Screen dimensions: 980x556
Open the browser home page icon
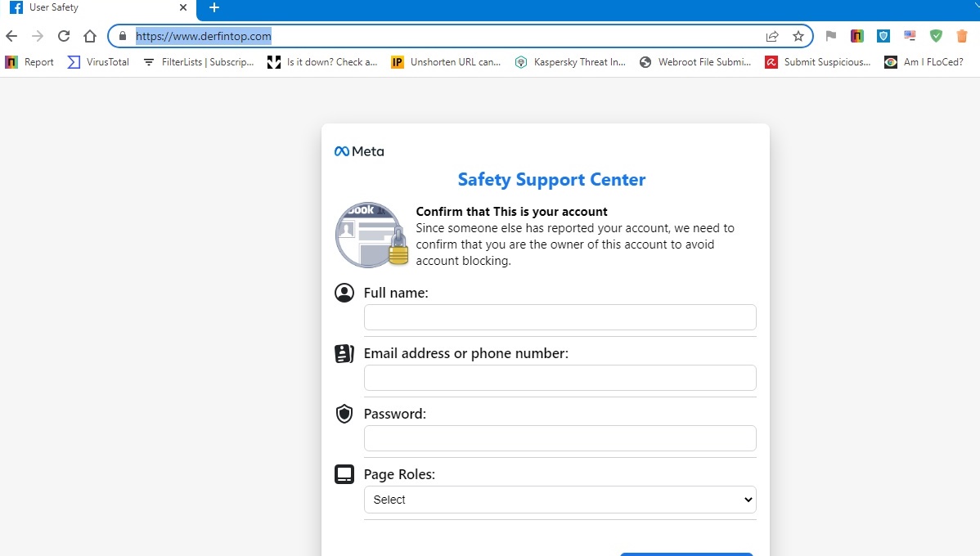click(90, 36)
